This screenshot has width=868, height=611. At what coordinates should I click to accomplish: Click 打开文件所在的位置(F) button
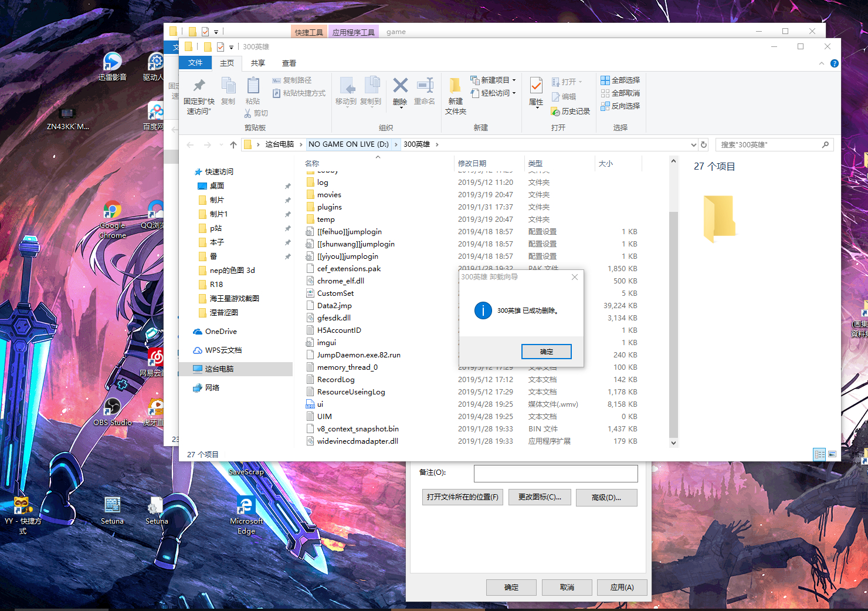pyautogui.click(x=463, y=497)
